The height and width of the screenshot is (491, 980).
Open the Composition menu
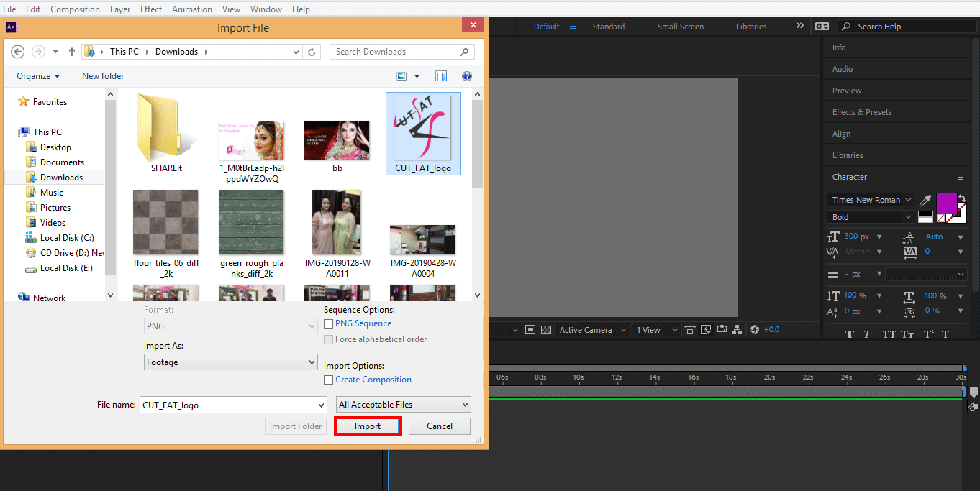point(75,9)
